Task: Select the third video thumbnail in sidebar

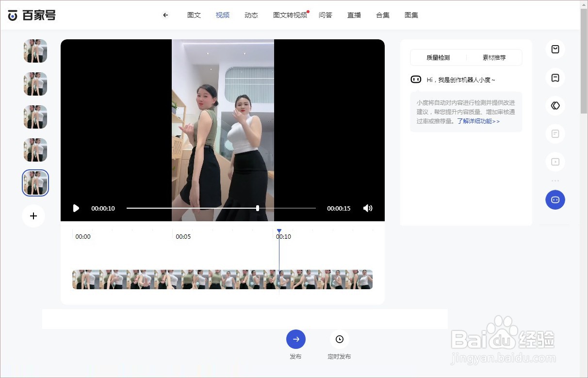Action: [35, 117]
